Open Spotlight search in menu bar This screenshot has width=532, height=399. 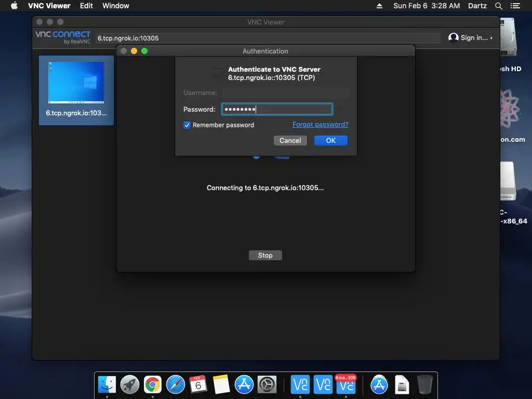pos(498,6)
